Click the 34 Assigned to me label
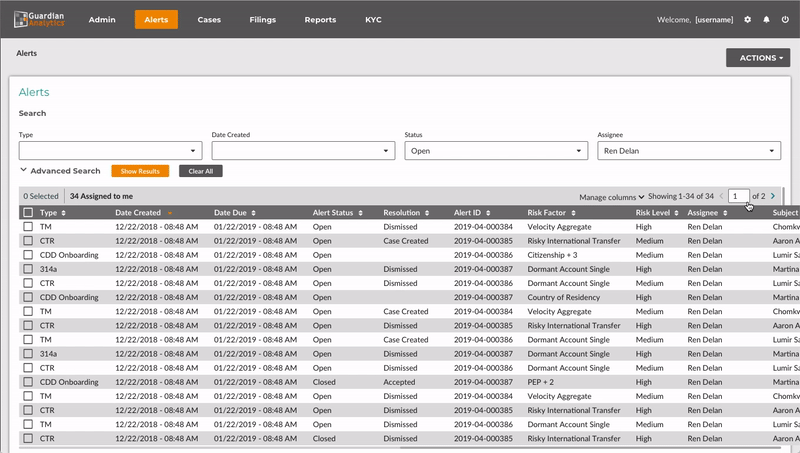Screen dimensions: 800x453 coord(101,196)
